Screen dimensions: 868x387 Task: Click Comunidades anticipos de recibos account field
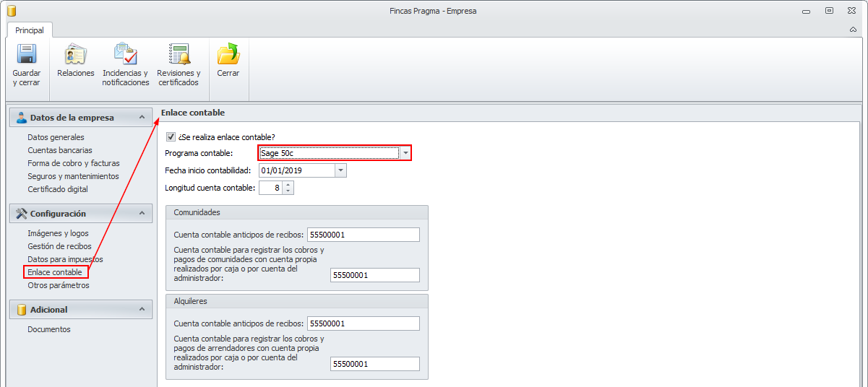click(x=364, y=235)
